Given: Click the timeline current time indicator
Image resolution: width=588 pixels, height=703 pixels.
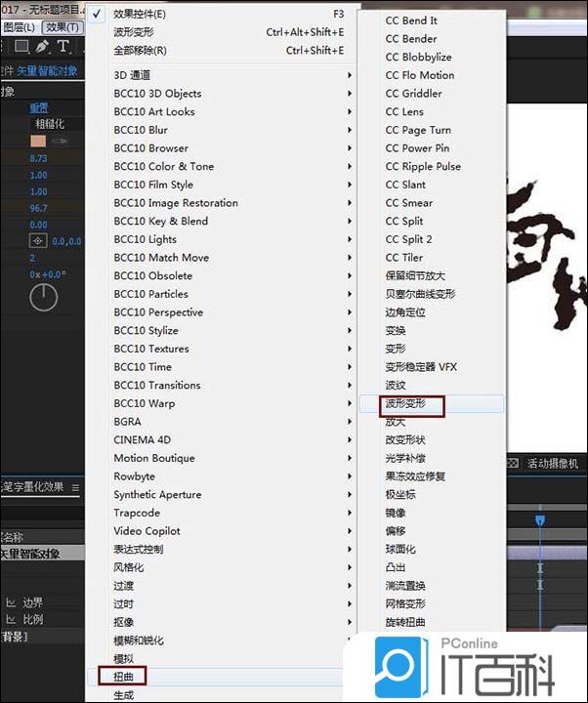Looking at the screenshot, I should coord(540,520).
